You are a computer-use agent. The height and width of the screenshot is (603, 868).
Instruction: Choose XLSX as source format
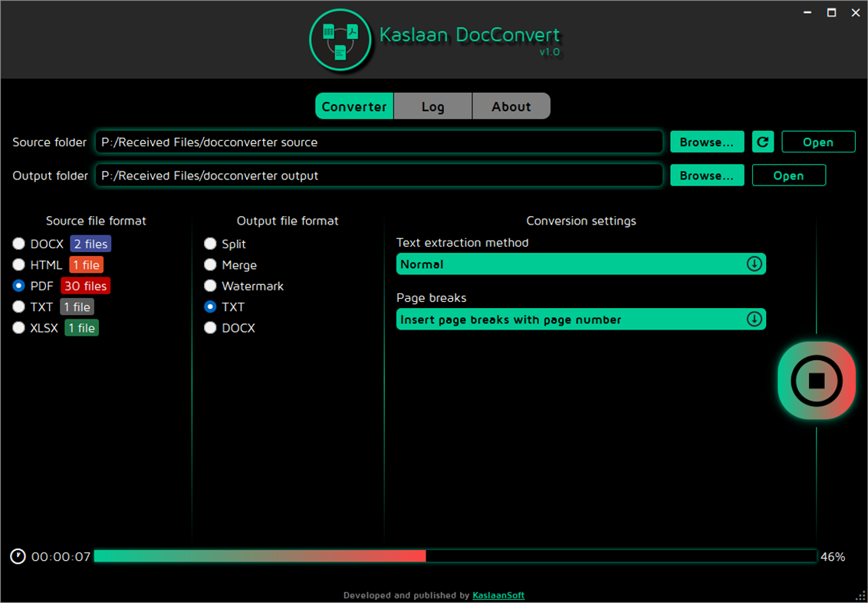[18, 327]
